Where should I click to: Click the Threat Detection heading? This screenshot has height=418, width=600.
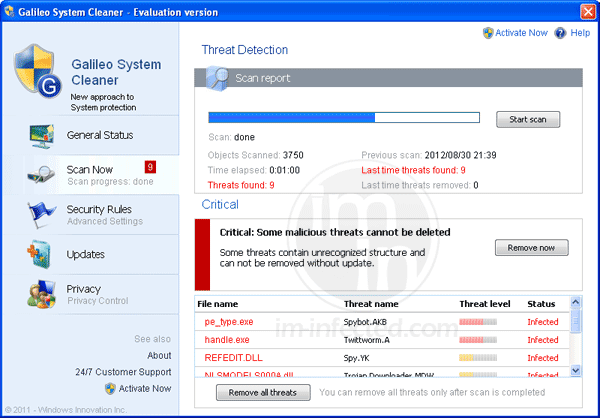245,50
